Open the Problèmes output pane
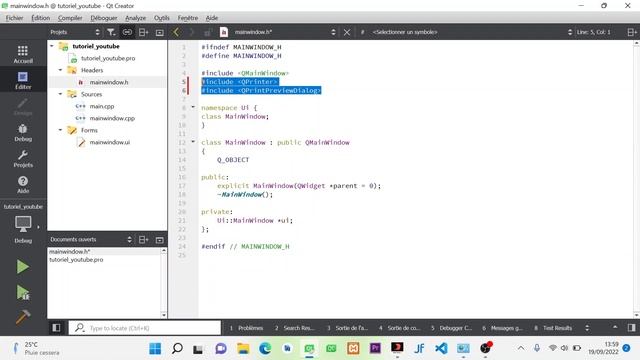The image size is (640, 360). 247,328
